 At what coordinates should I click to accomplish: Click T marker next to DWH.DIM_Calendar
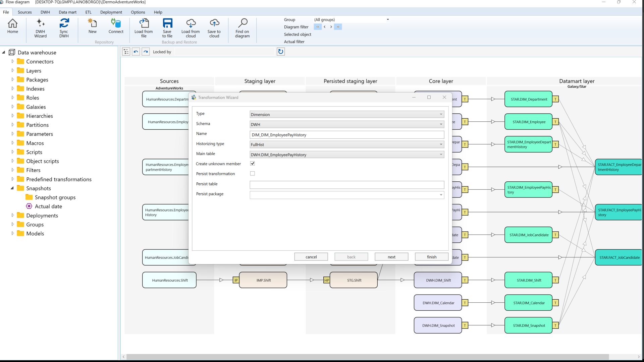coord(465,303)
